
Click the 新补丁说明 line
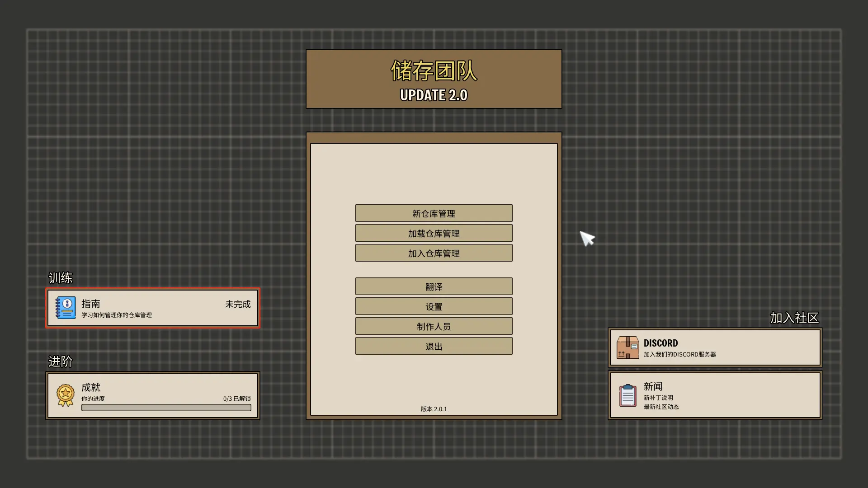tap(658, 398)
